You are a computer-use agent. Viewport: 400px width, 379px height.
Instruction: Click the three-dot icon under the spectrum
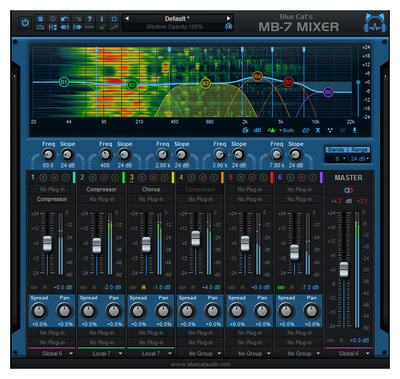[x=330, y=130]
